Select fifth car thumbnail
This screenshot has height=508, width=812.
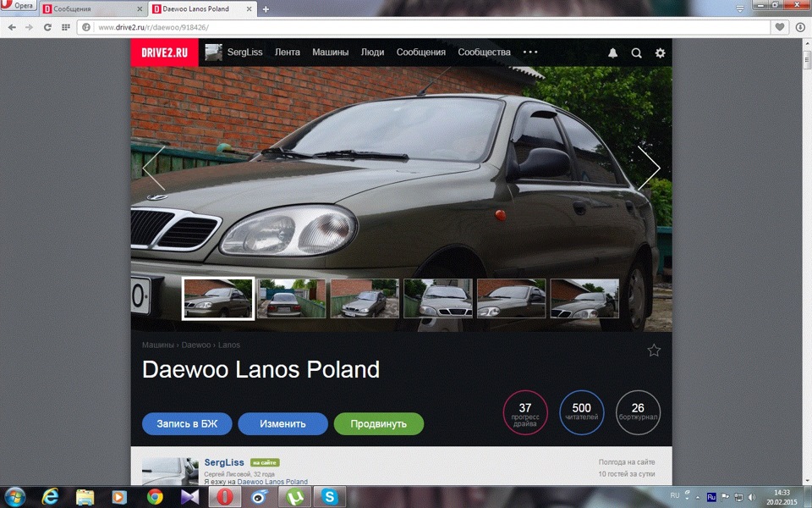(511, 299)
